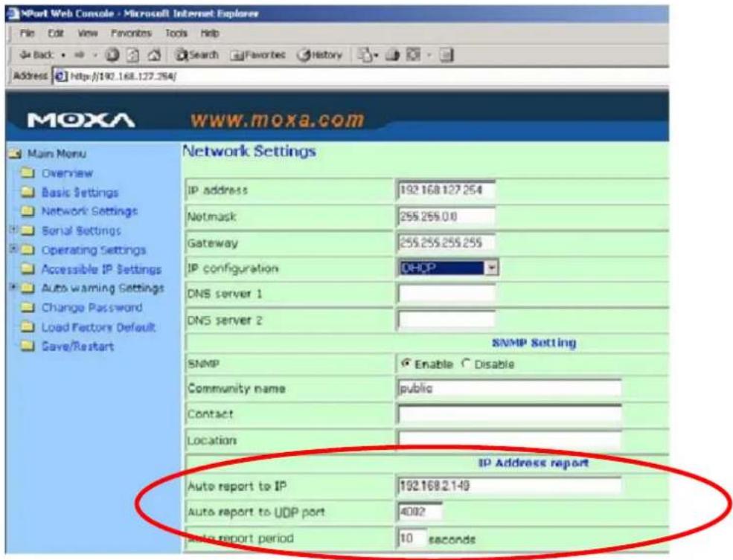
Task: Click the Main Menu folder icon
Action: pyautogui.click(x=16, y=154)
